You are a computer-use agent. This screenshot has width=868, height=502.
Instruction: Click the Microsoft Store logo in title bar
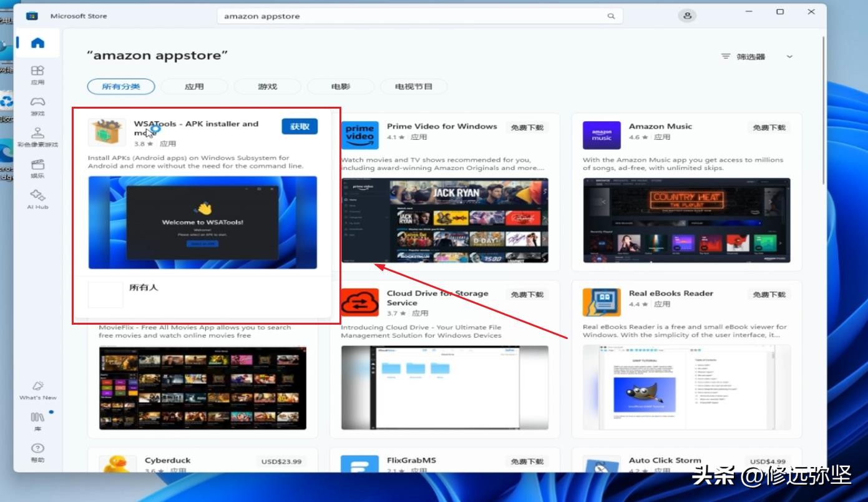pos(32,16)
